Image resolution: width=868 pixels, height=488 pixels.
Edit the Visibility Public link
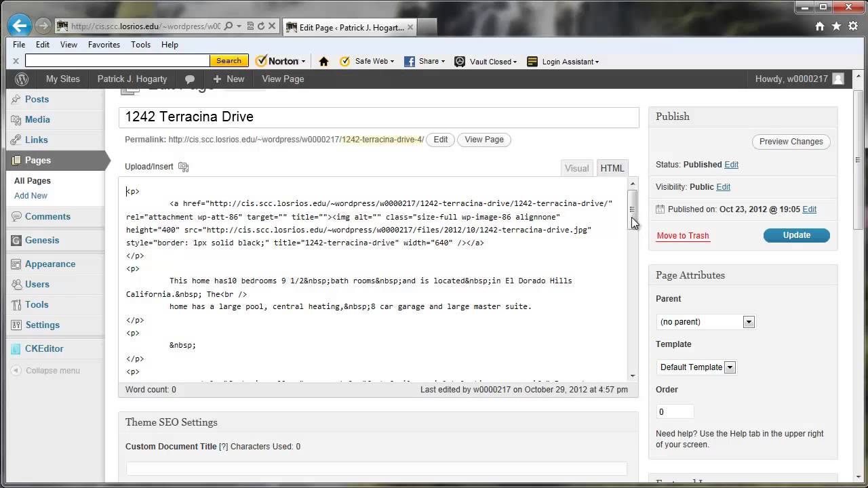pyautogui.click(x=724, y=187)
